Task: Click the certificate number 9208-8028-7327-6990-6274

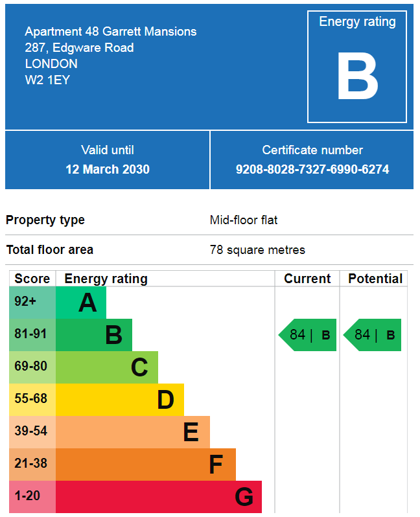Action: click(x=312, y=170)
